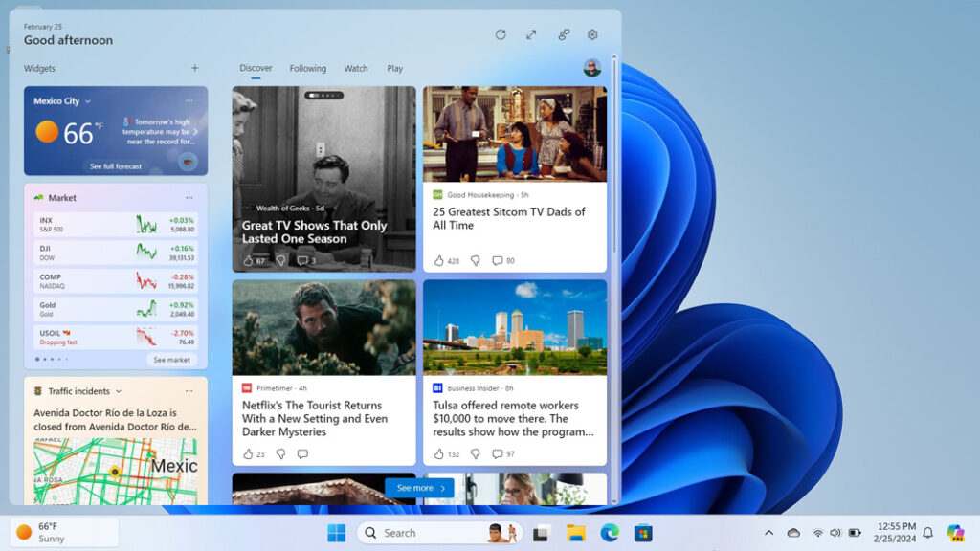The height and width of the screenshot is (551, 980).
Task: Add a new widget with the plus icon
Action: click(195, 68)
